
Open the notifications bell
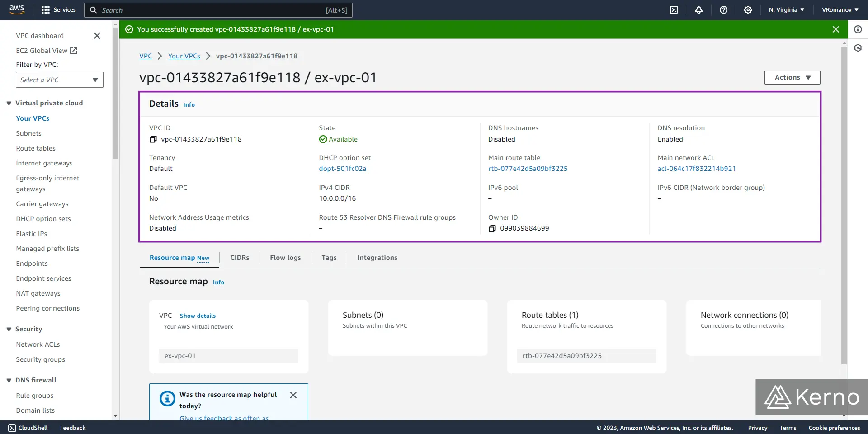point(698,10)
